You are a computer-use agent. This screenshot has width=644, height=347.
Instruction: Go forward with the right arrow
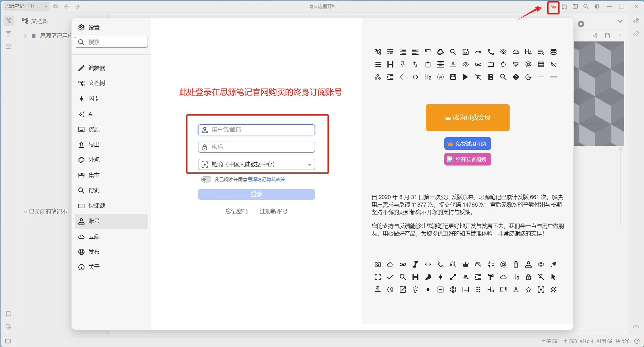tap(78, 6)
